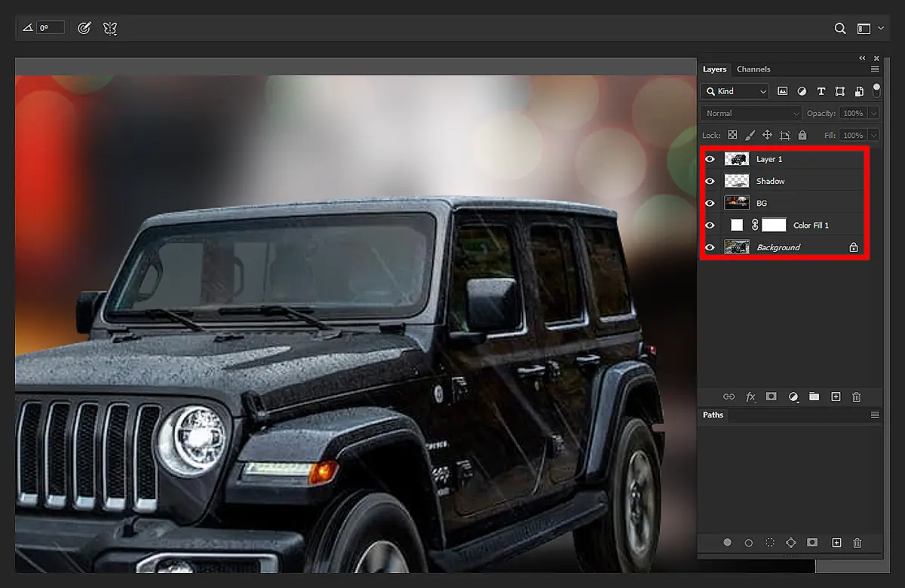The height and width of the screenshot is (588, 905).
Task: Select the layer named Background
Action: click(x=778, y=247)
